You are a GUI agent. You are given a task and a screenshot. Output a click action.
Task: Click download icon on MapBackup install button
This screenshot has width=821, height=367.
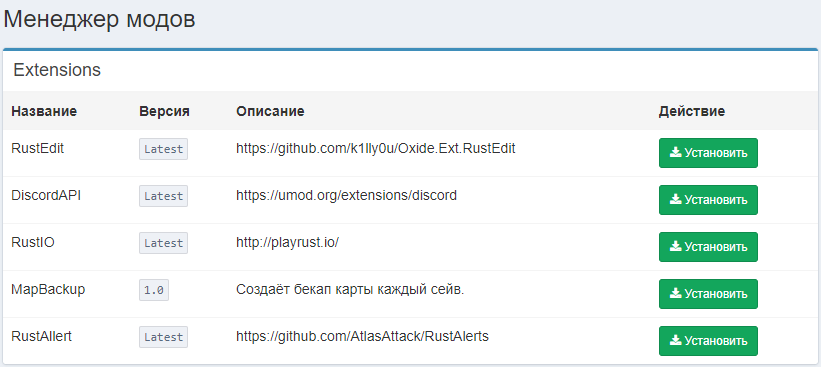pos(675,294)
